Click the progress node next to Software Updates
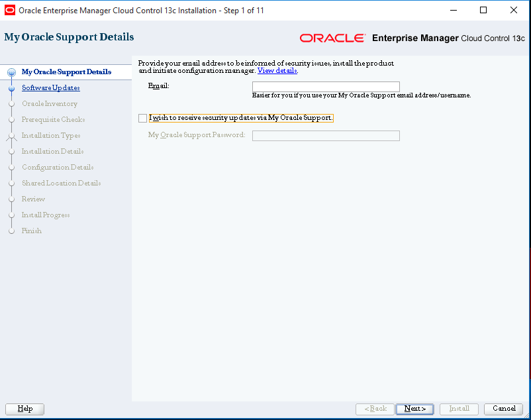 point(11,87)
